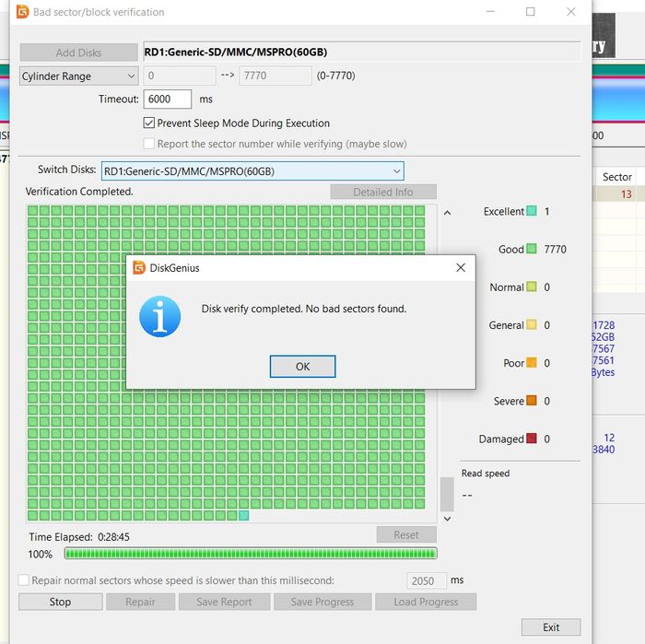This screenshot has width=645, height=644.
Task: Click the DiskGenius logo in dialog title
Action: click(139, 268)
